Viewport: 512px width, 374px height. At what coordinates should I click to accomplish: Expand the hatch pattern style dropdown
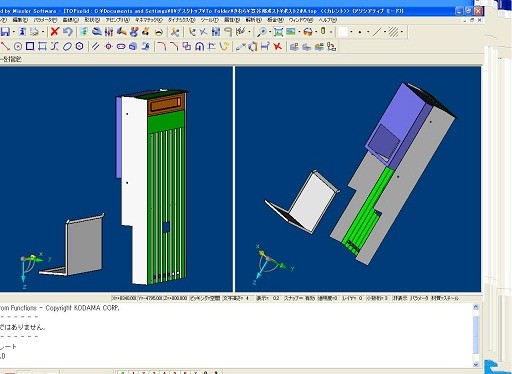pyautogui.click(x=402, y=32)
